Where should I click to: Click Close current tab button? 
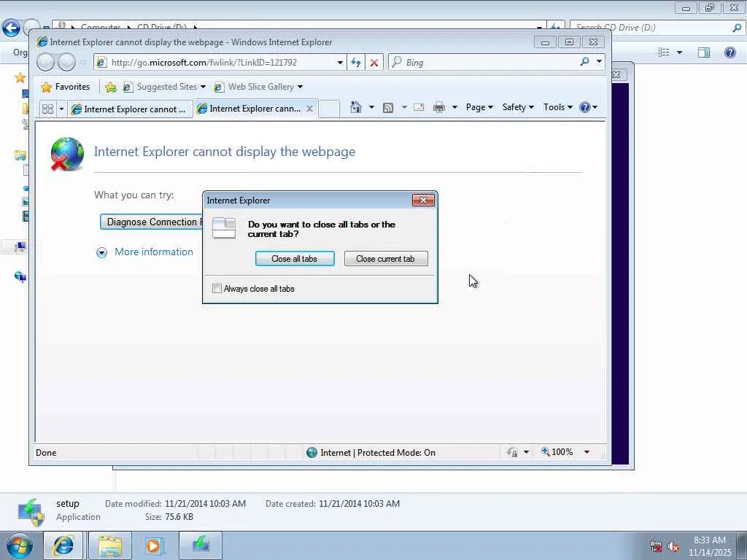(x=385, y=259)
